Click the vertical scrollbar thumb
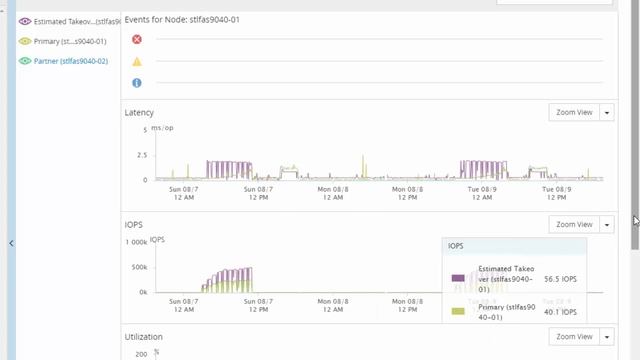The image size is (640, 360). coord(635,124)
